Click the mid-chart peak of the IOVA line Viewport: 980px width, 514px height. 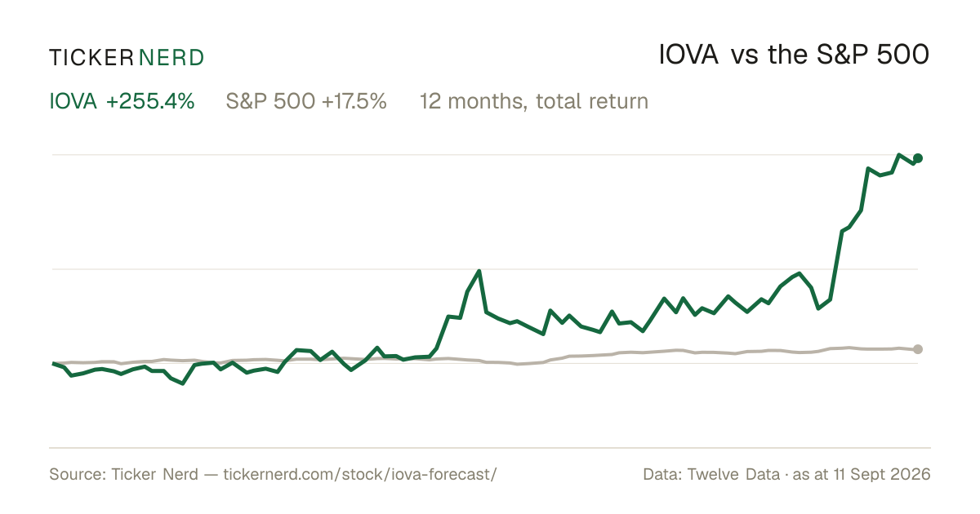tap(479, 271)
